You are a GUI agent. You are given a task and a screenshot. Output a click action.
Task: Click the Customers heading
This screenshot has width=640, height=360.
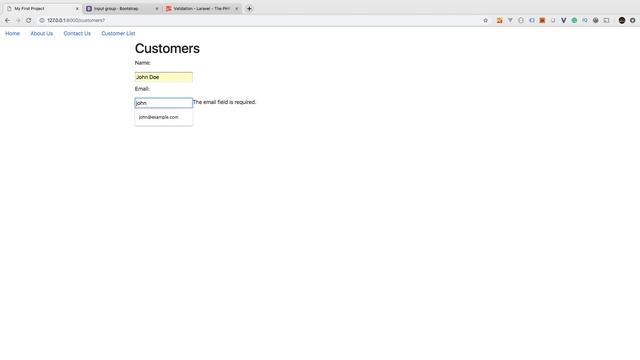[167, 48]
